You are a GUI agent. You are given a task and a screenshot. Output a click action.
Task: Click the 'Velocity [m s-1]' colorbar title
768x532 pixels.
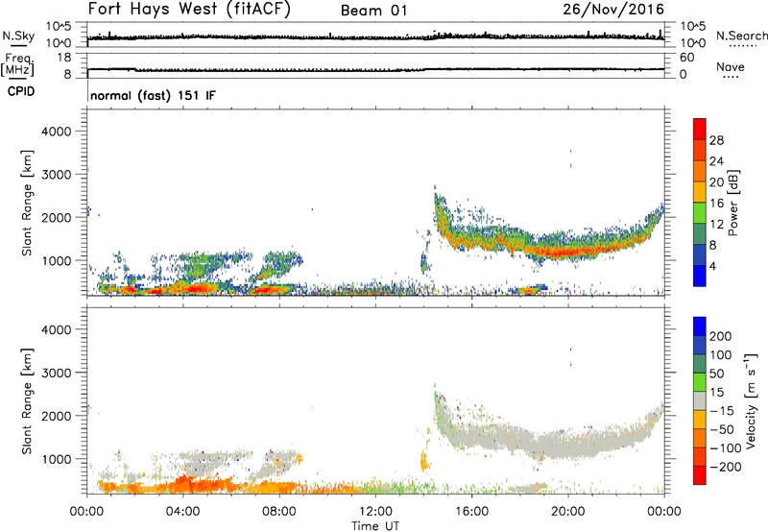click(751, 400)
